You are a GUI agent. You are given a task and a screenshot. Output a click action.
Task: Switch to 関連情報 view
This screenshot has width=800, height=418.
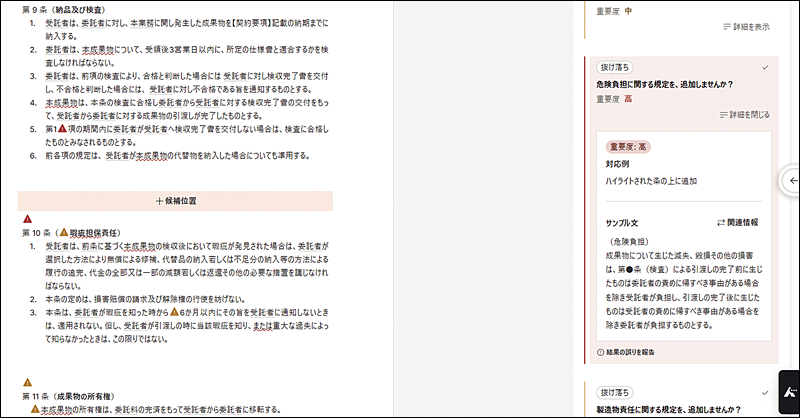(738, 222)
